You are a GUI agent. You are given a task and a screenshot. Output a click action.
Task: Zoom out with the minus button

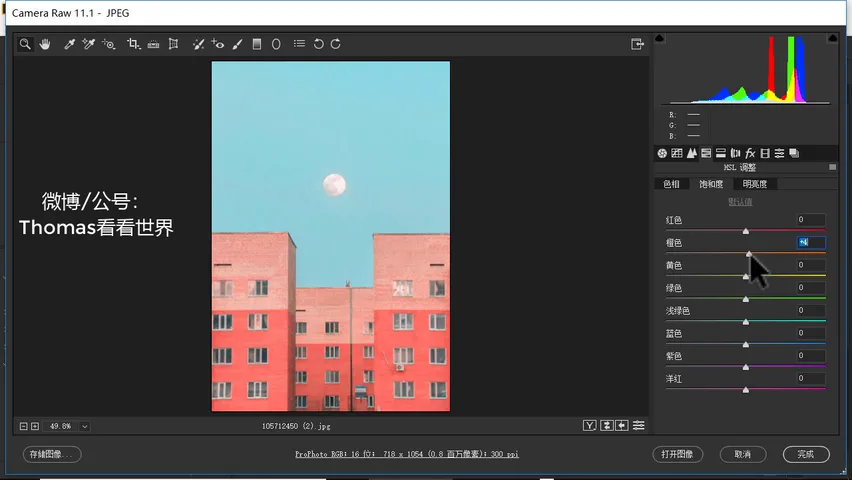23,426
